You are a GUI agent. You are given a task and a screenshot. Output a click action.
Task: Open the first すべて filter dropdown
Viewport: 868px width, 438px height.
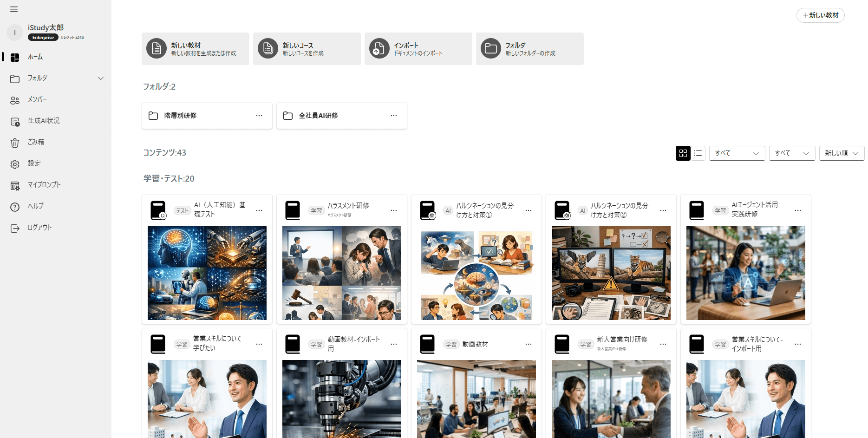point(737,153)
